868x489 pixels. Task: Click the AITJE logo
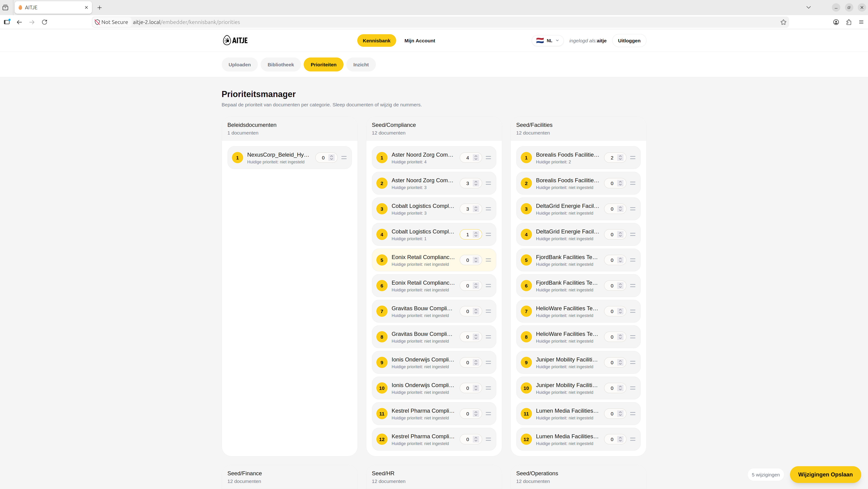235,40
